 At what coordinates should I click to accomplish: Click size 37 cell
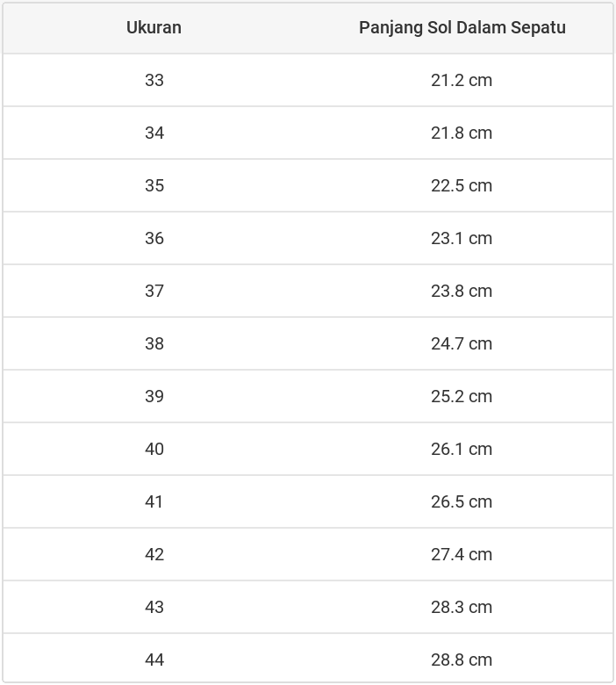[154, 291]
